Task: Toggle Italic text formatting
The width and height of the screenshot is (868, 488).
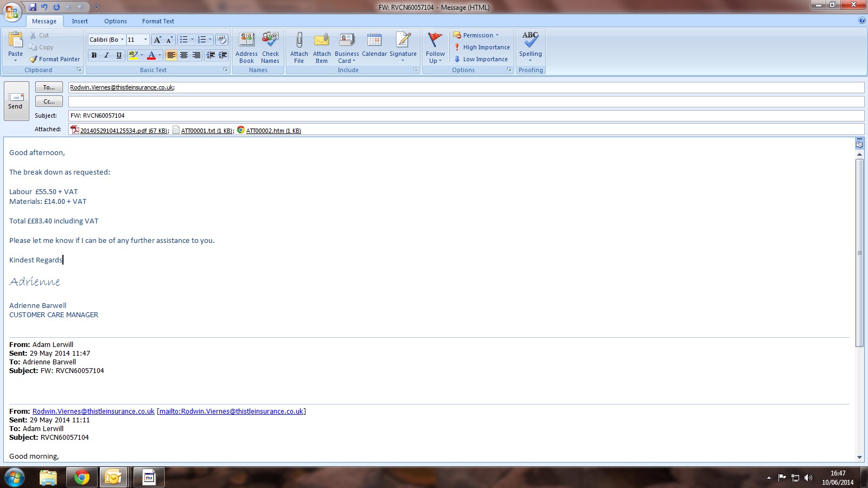Action: 106,55
